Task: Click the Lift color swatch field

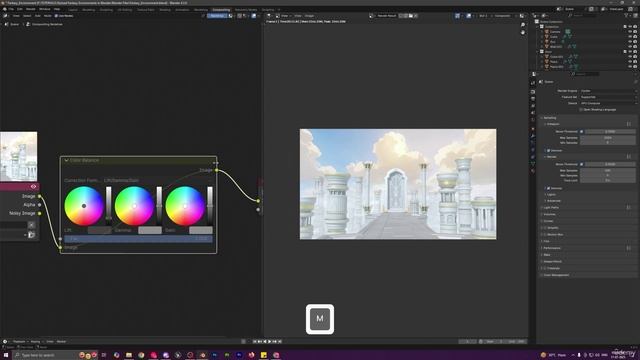Action: point(99,230)
